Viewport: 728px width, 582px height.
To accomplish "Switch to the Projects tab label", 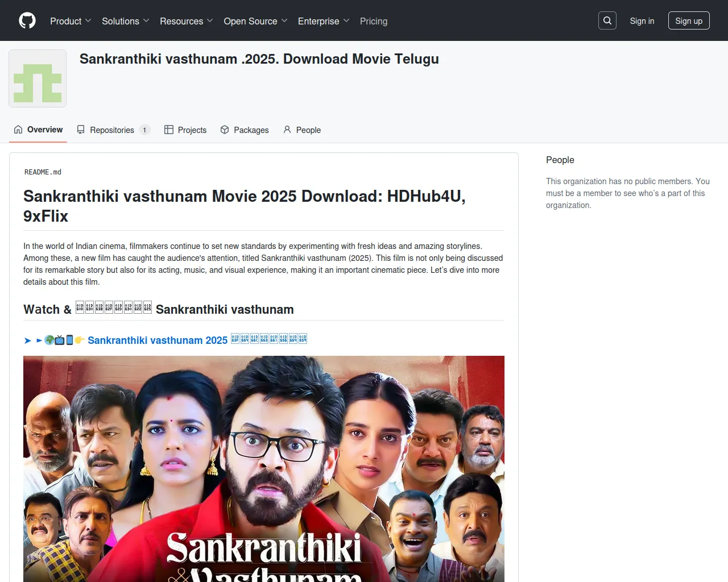I will coord(192,130).
